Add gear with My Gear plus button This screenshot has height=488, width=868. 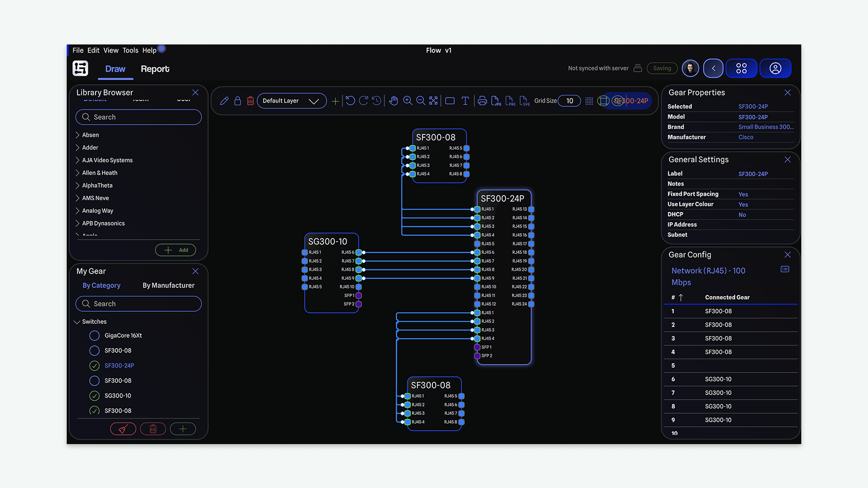tap(183, 429)
